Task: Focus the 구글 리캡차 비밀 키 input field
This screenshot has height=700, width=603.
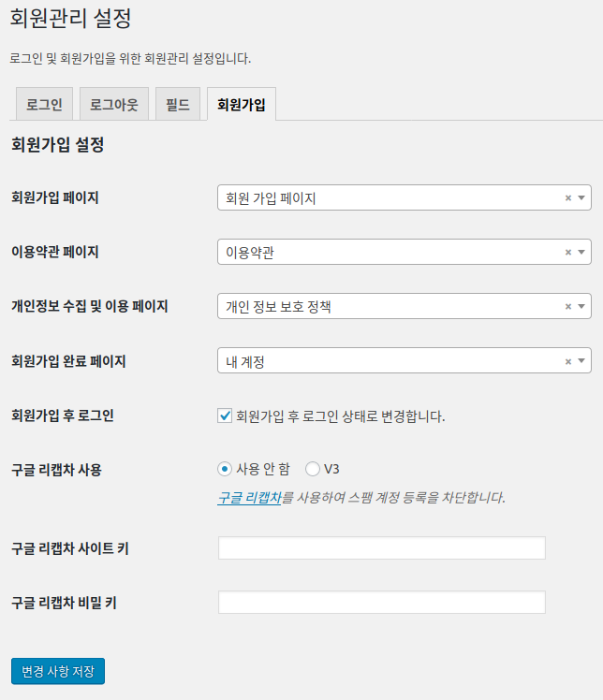Action: click(381, 603)
